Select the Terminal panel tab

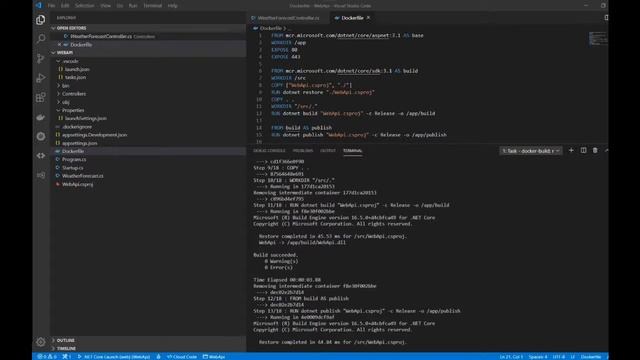(x=353, y=151)
